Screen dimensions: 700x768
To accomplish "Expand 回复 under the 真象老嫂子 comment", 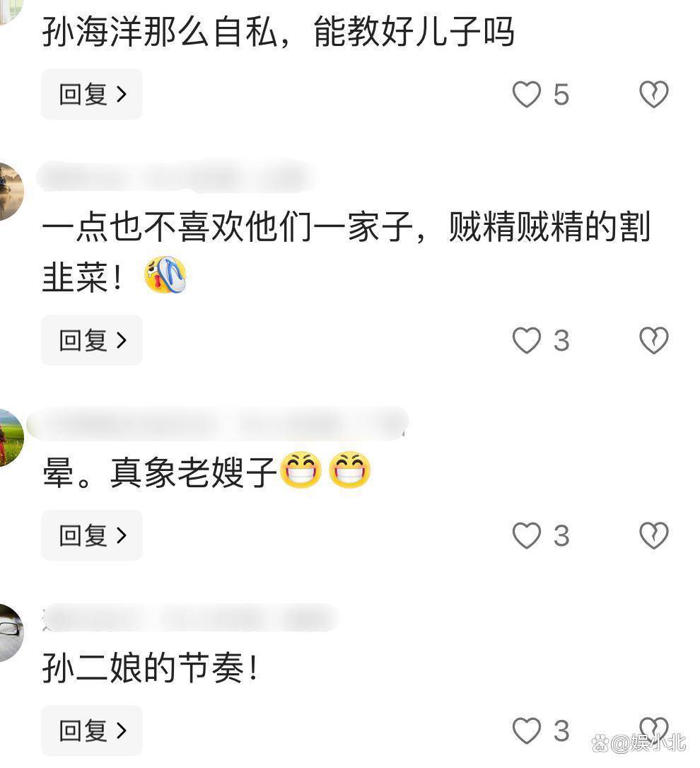I will coord(92,535).
